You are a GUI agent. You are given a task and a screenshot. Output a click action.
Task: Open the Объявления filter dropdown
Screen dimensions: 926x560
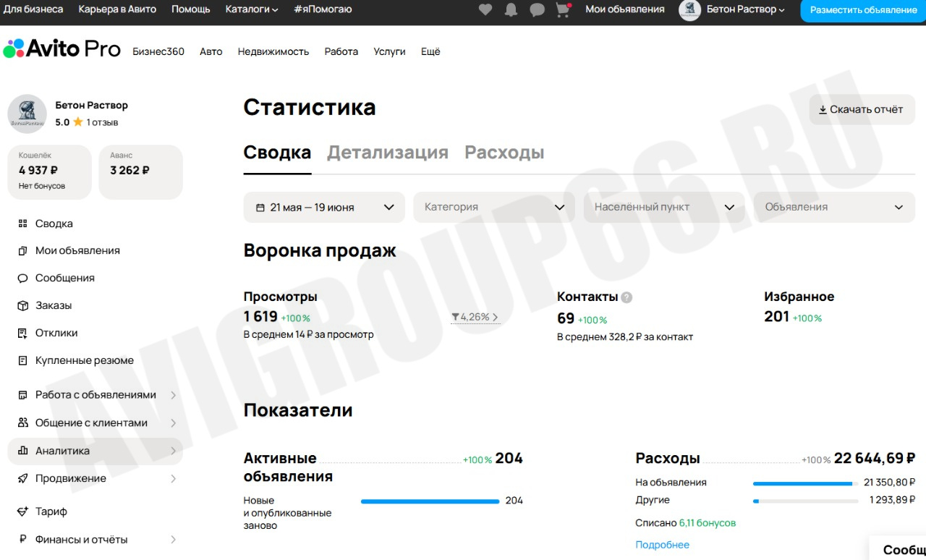pyautogui.click(x=834, y=207)
